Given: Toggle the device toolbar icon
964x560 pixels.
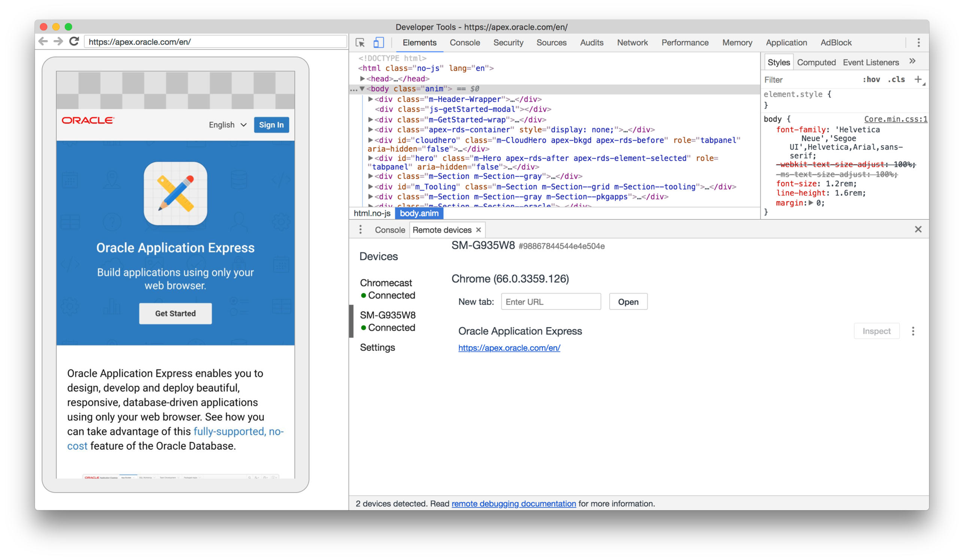Looking at the screenshot, I should click(x=378, y=42).
